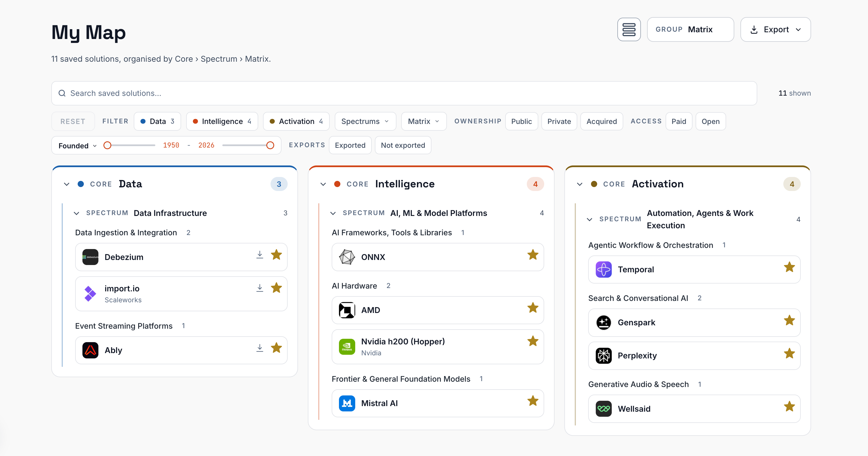Unstar the ONNX solution
This screenshot has height=456, width=868.
coord(533,255)
